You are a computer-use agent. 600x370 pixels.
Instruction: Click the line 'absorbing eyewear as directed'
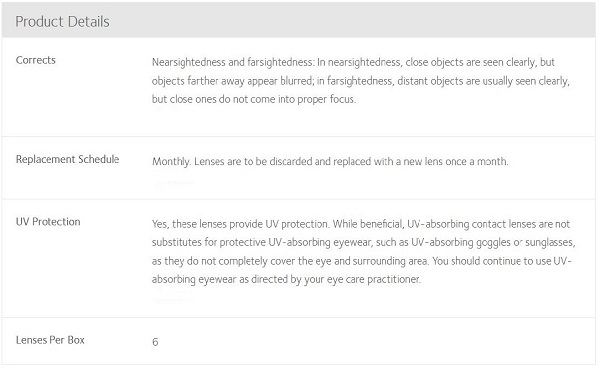tap(286, 279)
